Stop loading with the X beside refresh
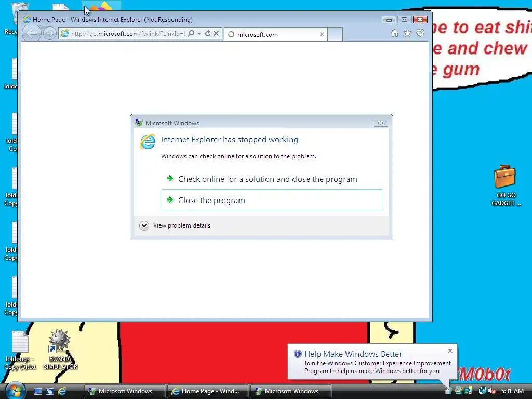The width and height of the screenshot is (532, 399). click(x=216, y=33)
